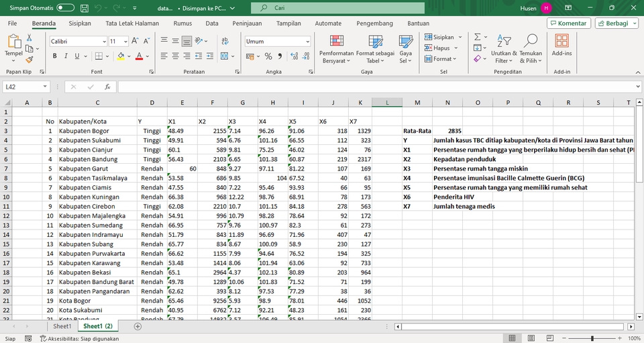Open the Tampilan tab
This screenshot has width=644, height=343.
[x=288, y=23]
